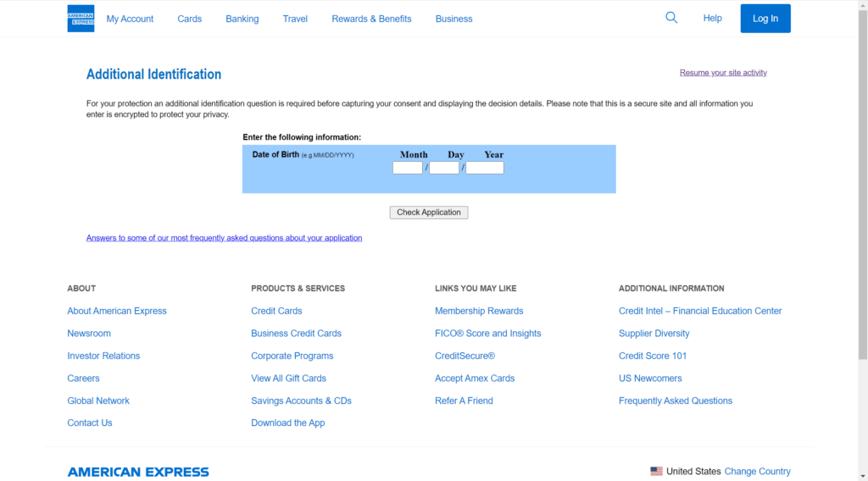868x481 pixels.
Task: Open Business Credit Cards link
Action: pos(296,334)
